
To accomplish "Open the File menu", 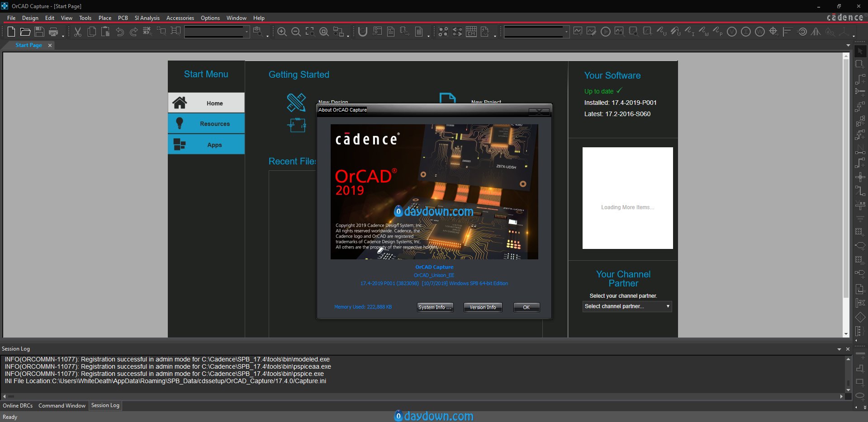I will (x=11, y=18).
